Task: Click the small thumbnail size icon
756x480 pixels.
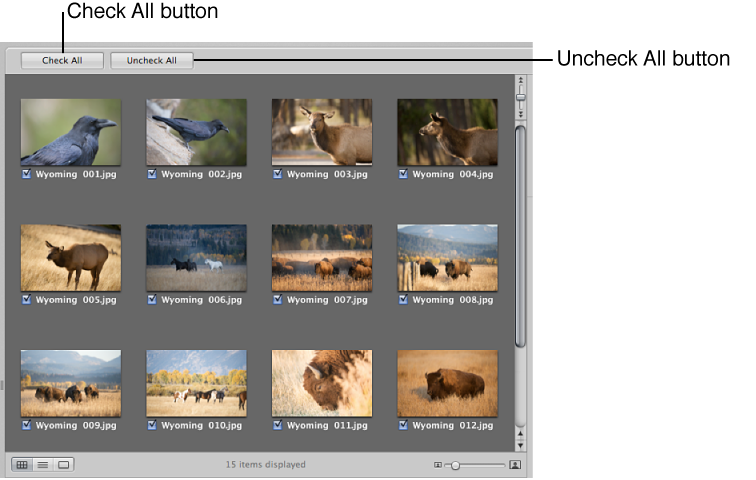Action: coord(438,465)
